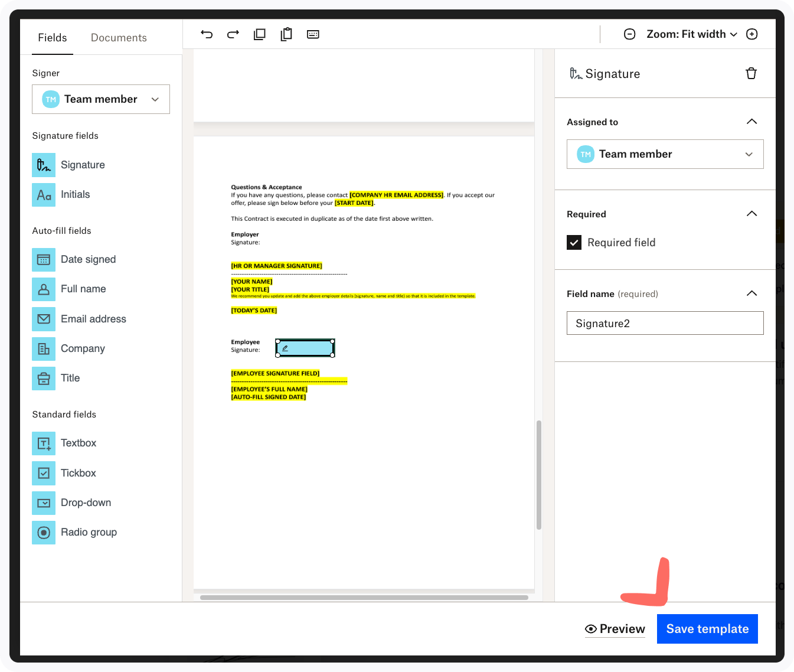Open the Assigned to Team member dropdown
The height and width of the screenshot is (672, 794).
(x=665, y=154)
